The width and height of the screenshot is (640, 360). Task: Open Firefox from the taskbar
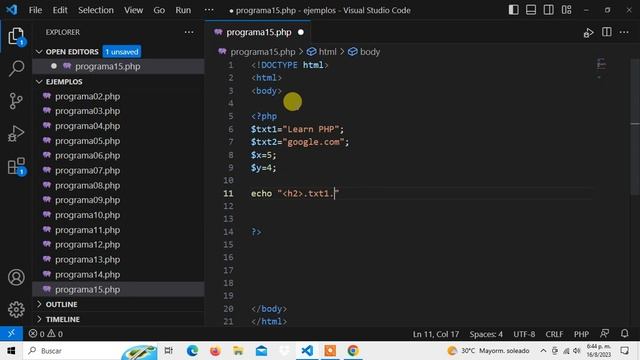(x=215, y=351)
